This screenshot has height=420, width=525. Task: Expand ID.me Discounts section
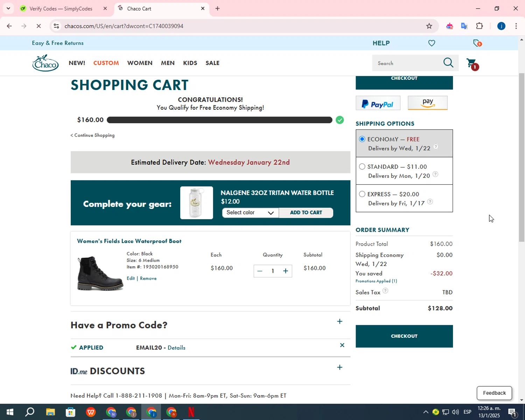(x=339, y=367)
